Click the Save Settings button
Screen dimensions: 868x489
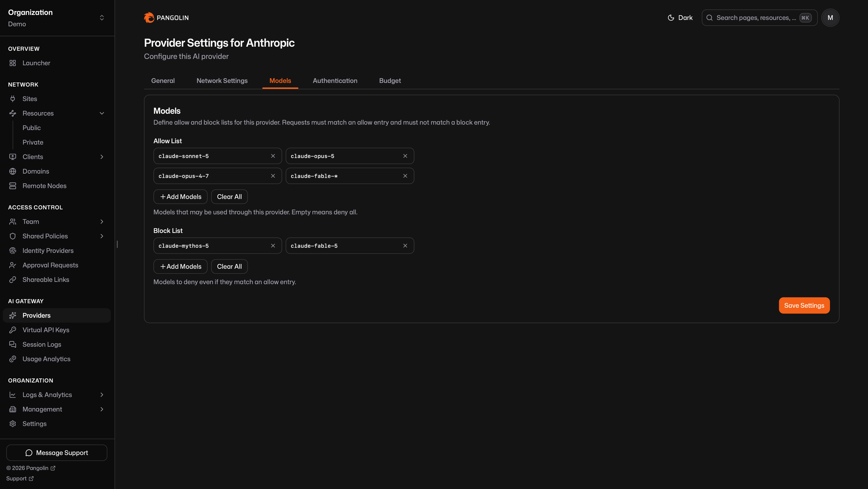tap(804, 305)
